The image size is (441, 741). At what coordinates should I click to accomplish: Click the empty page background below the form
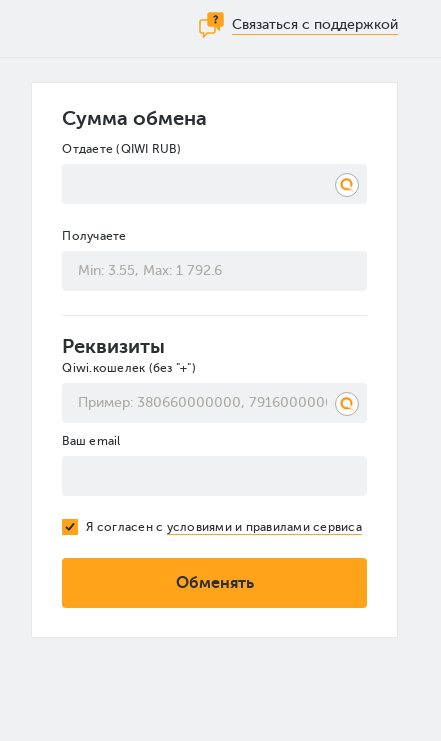click(220, 690)
